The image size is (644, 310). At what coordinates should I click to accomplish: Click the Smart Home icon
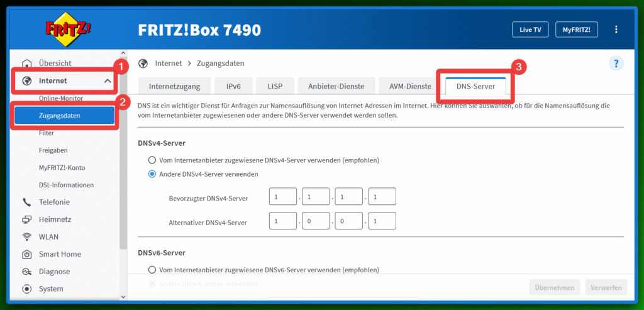pos(27,255)
